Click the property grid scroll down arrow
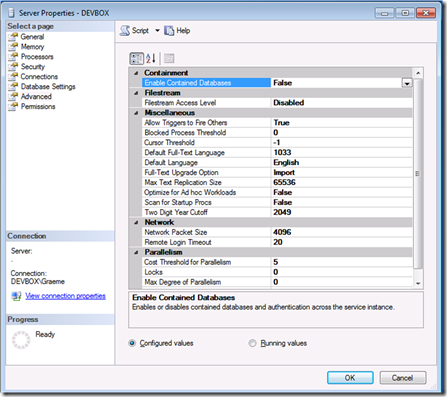Viewport: 447px width, 397px height. (418, 283)
